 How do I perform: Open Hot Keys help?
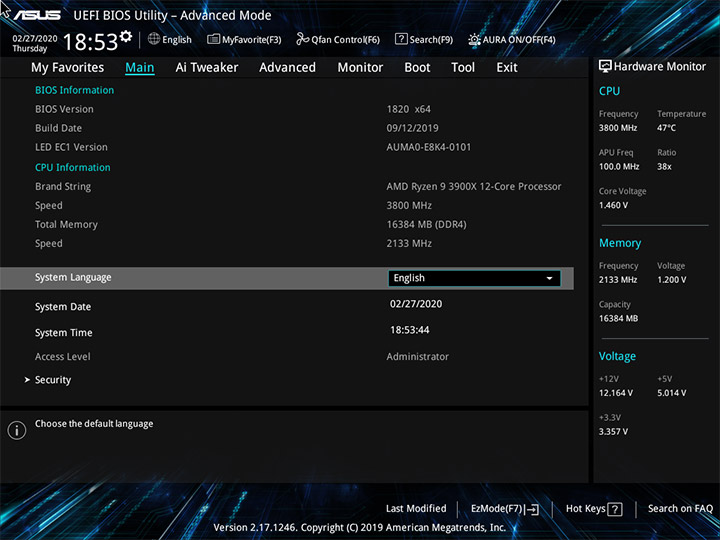click(x=594, y=509)
